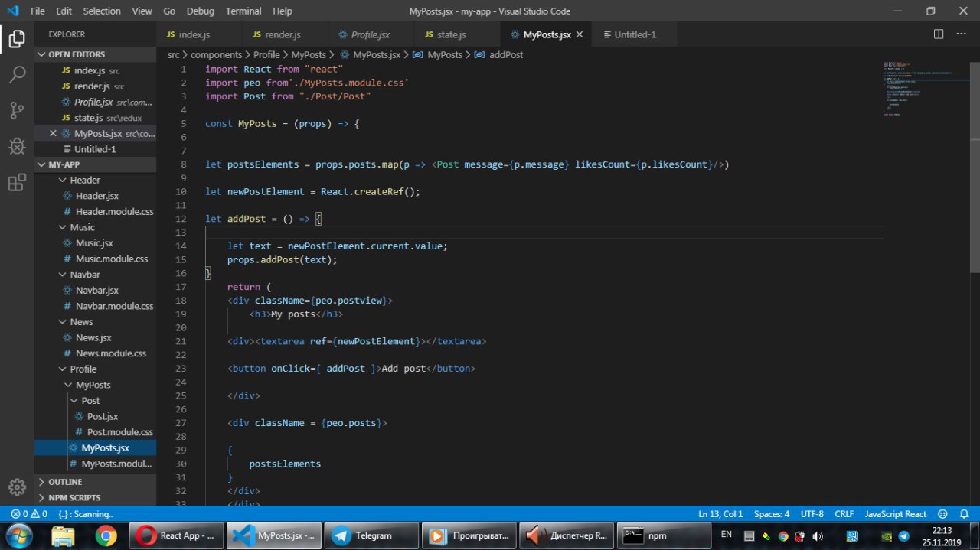This screenshot has width=980, height=550.
Task: Close the MyPosts.jsx tab
Action: [580, 34]
